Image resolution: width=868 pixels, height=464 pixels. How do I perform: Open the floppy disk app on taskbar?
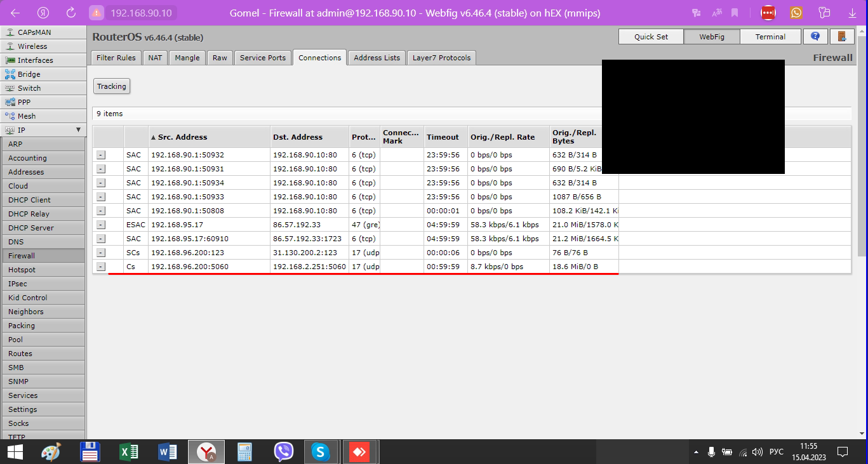click(90, 452)
